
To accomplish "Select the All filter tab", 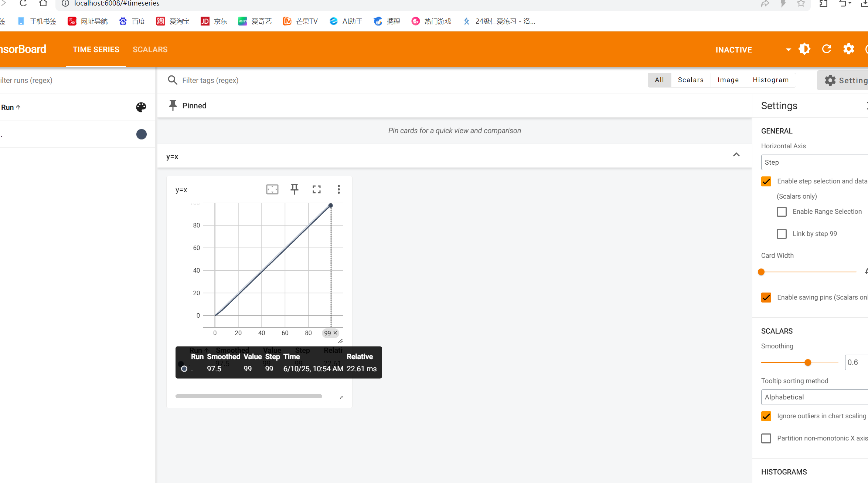I will pos(659,80).
